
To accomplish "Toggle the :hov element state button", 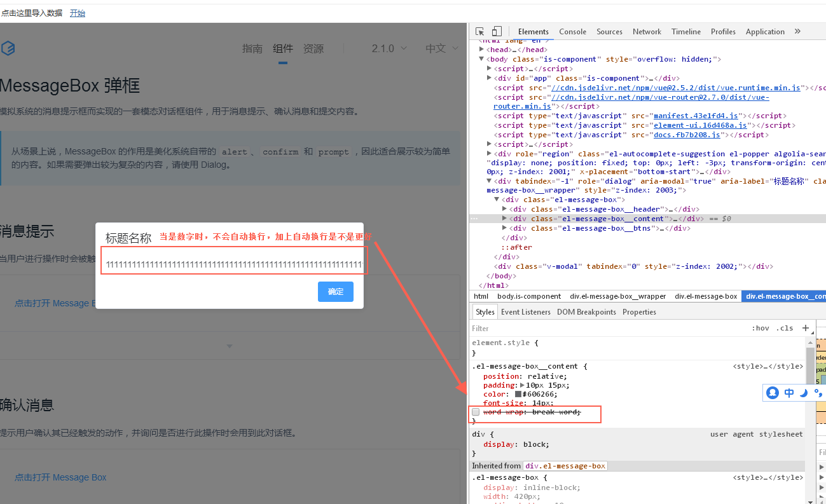I will [x=761, y=328].
